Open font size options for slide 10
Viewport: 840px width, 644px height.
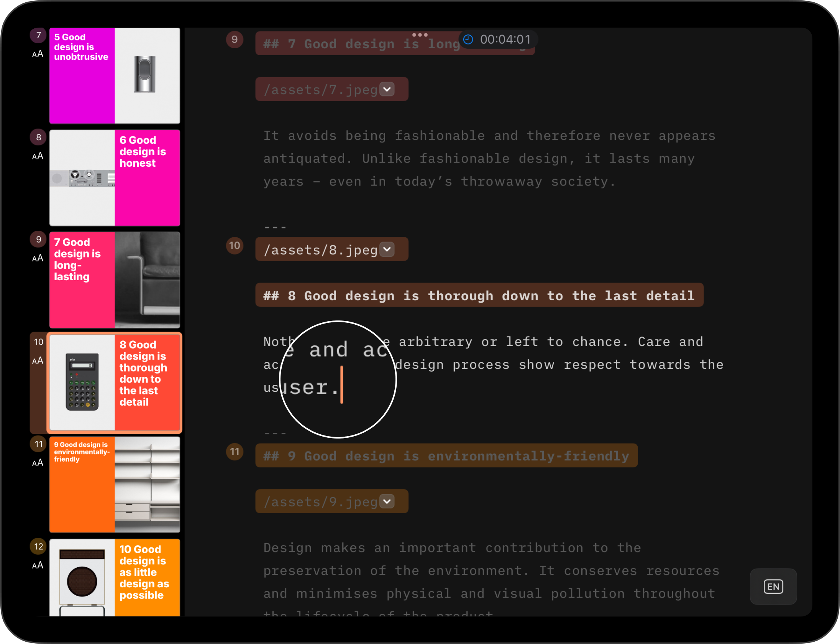(38, 361)
